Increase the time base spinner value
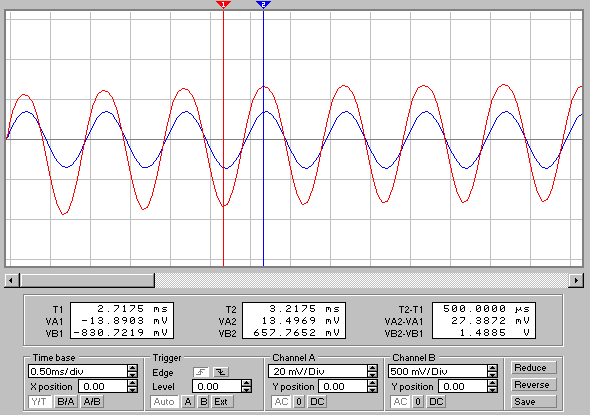Screen dimensions: 590x415 pos(132,368)
